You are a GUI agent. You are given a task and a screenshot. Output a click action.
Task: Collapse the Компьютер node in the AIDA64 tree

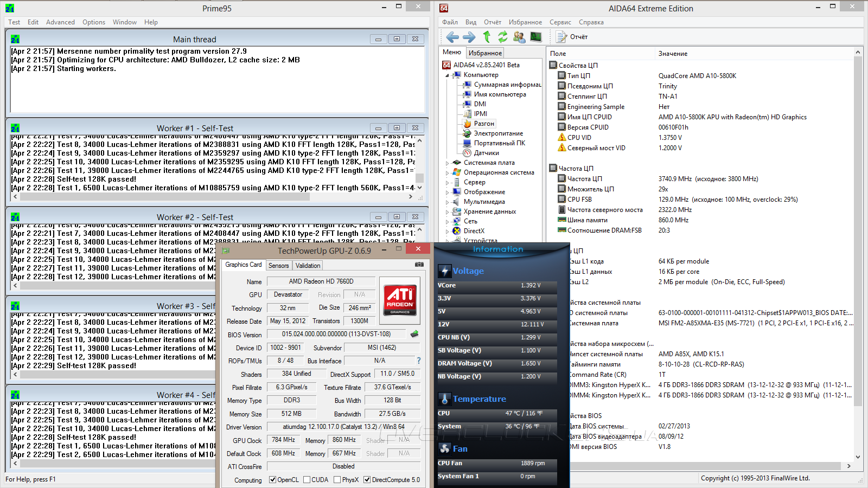tap(448, 75)
